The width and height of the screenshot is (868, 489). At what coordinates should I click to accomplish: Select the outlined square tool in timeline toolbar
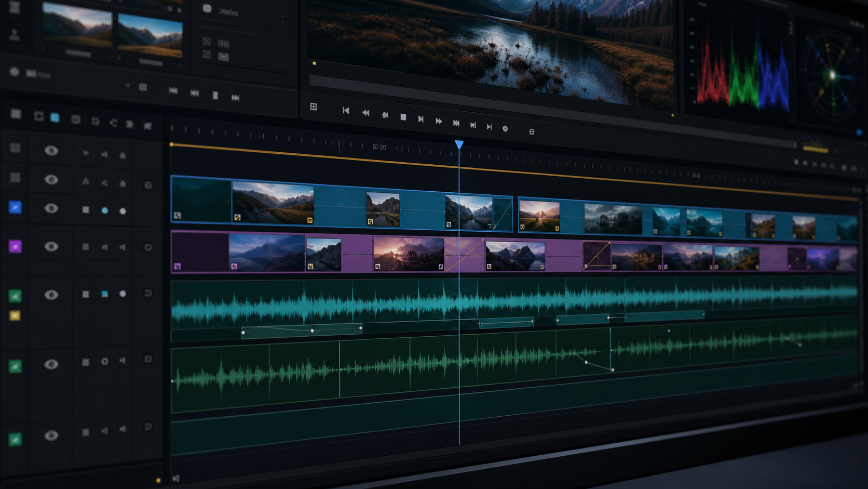[39, 116]
